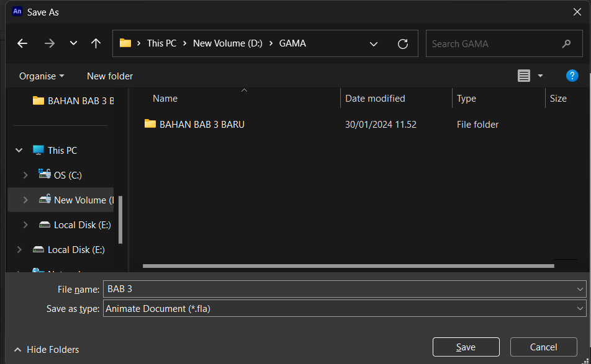
Task: Toggle Hide Folders panel
Action: (x=47, y=350)
